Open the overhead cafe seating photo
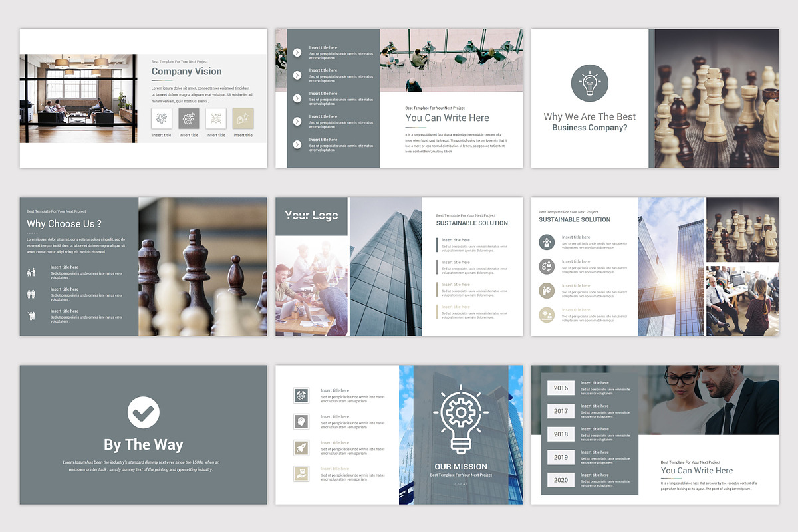798x532 pixels. tap(451, 61)
